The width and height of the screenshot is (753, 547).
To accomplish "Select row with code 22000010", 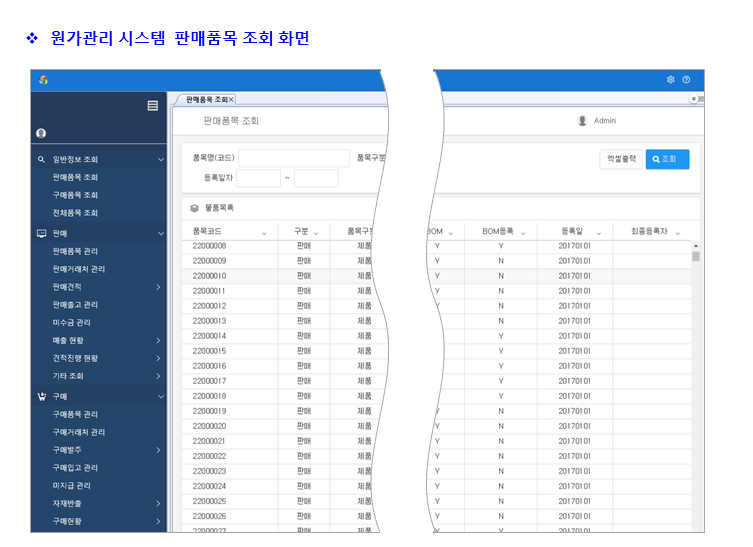I will coord(437,276).
